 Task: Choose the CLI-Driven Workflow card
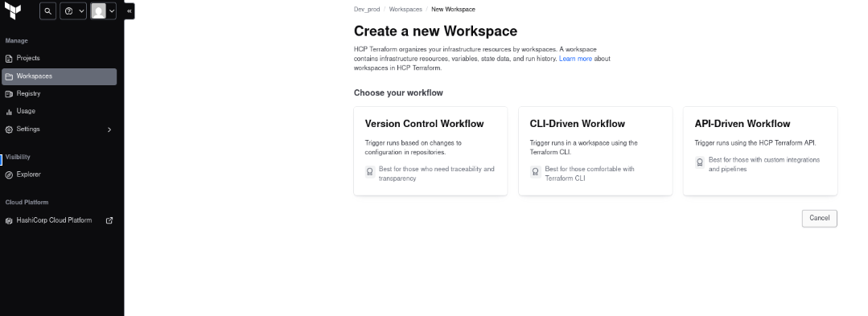point(595,151)
